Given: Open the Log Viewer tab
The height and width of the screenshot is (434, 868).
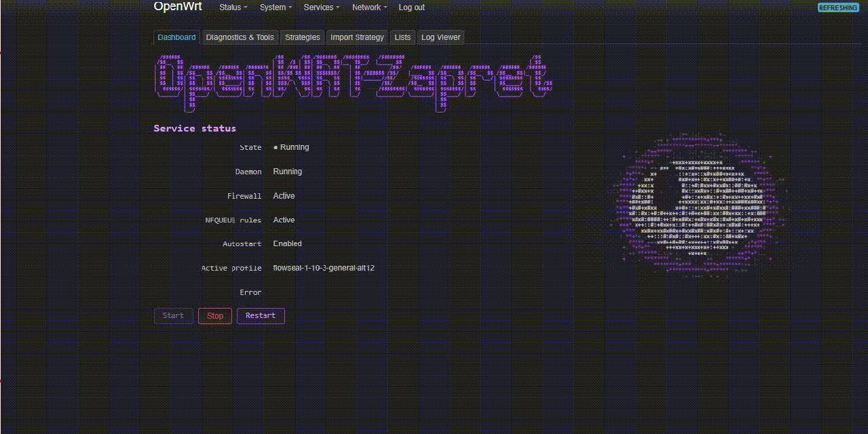Looking at the screenshot, I should [440, 37].
